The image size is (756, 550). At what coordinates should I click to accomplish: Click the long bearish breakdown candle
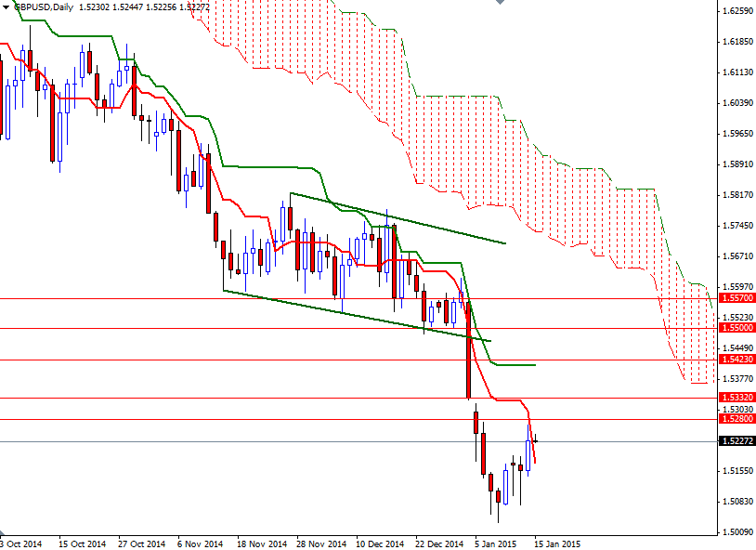click(x=469, y=353)
